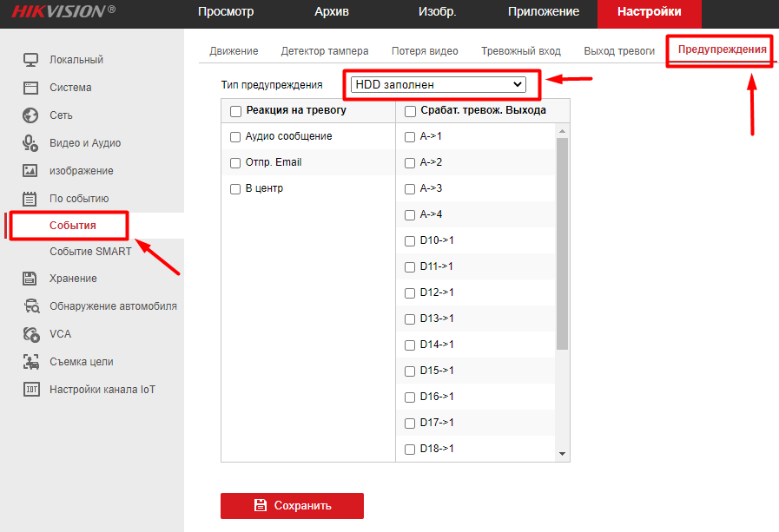Click the Сеть globe icon
The image size is (779, 532).
point(30,115)
